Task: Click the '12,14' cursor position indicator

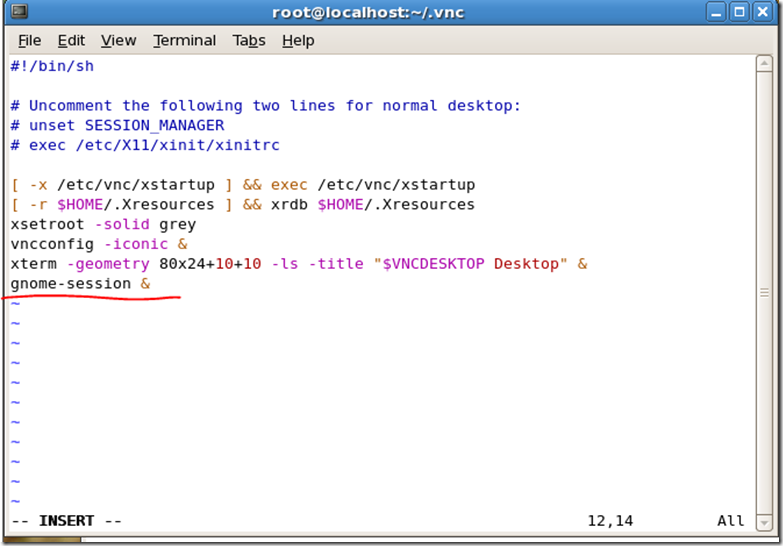Action: (610, 521)
